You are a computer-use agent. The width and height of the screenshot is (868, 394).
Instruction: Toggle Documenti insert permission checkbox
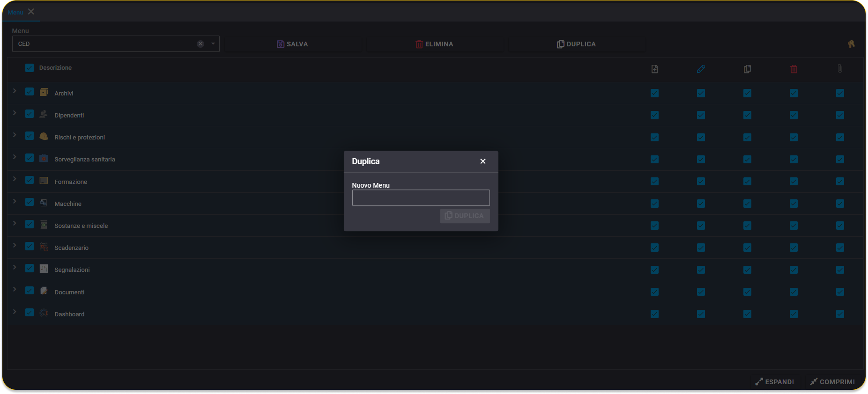tap(654, 292)
